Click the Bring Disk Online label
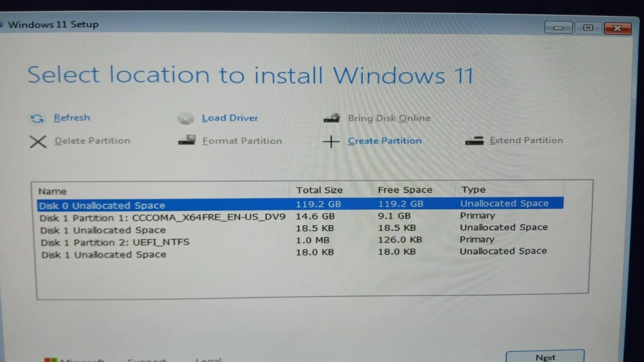This screenshot has height=362, width=644. pos(389,118)
